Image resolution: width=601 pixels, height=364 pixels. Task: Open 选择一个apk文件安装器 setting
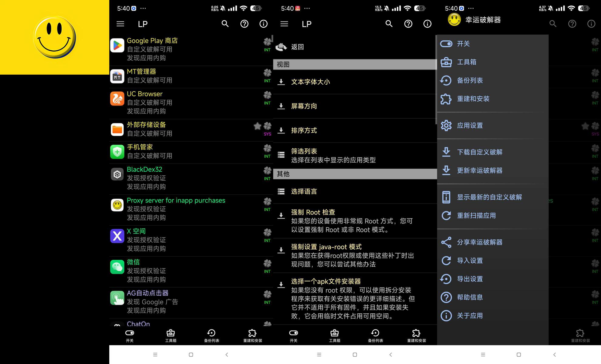355,299
